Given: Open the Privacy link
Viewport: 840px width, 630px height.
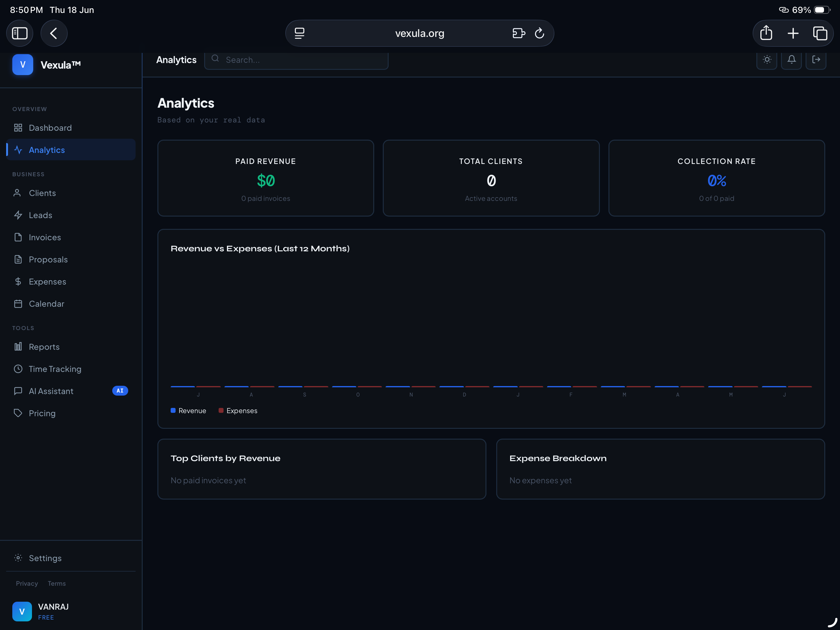Looking at the screenshot, I should coord(26,583).
